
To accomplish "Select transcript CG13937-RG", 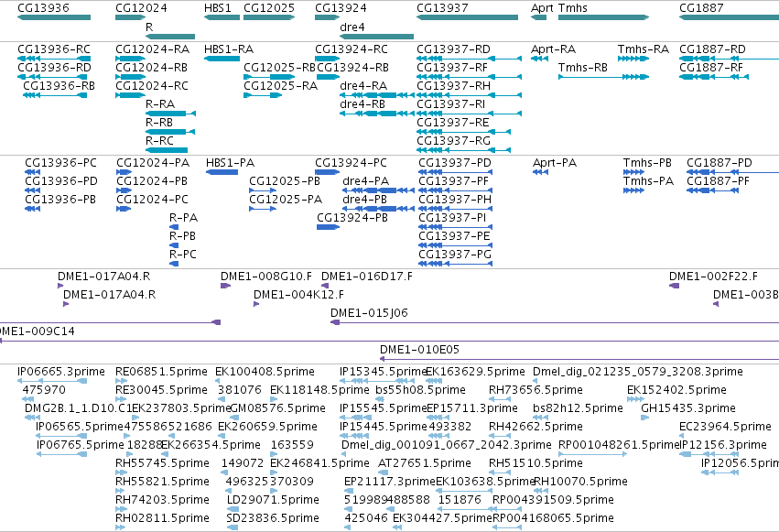I will click(453, 141).
